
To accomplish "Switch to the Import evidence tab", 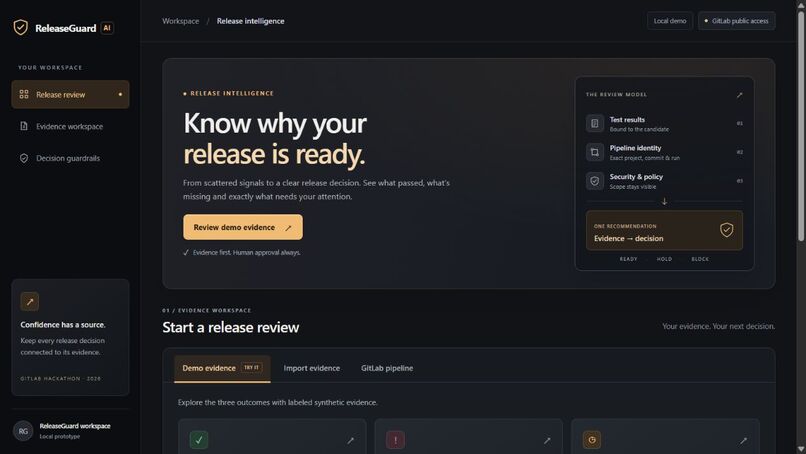I will [x=312, y=368].
